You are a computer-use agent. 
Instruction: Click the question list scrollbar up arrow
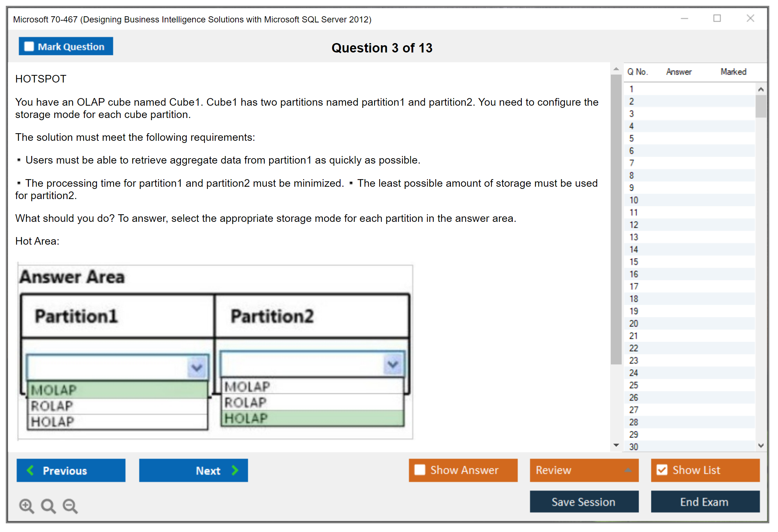[x=761, y=89]
